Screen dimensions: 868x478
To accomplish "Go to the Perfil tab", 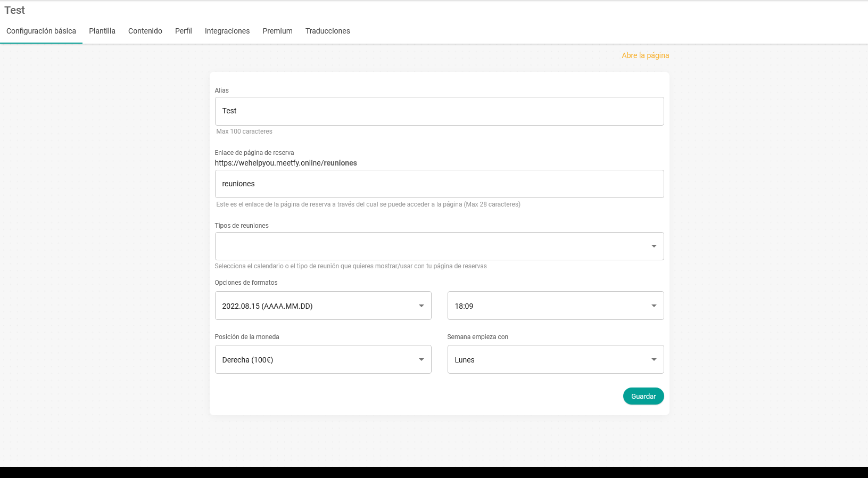I will pyautogui.click(x=184, y=31).
